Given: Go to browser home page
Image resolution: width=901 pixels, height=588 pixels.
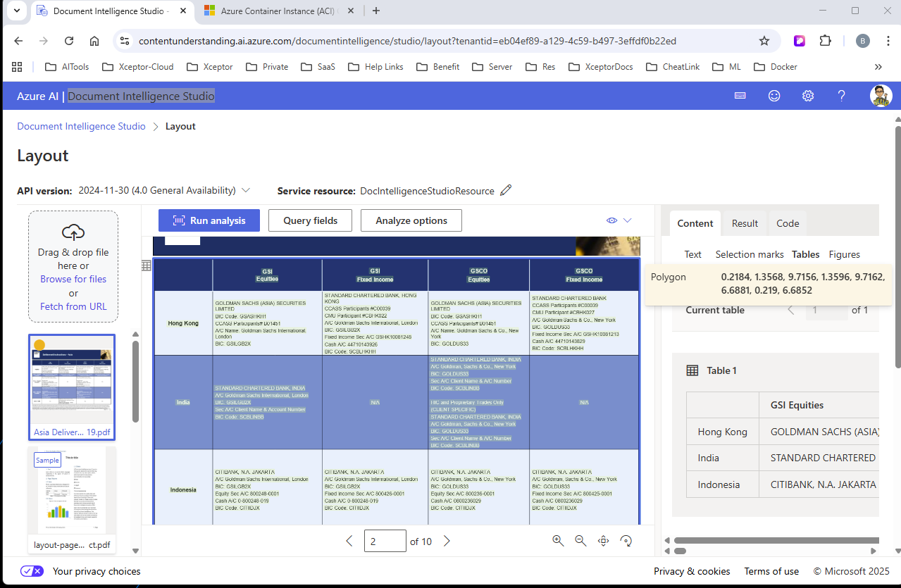Looking at the screenshot, I should [x=94, y=41].
